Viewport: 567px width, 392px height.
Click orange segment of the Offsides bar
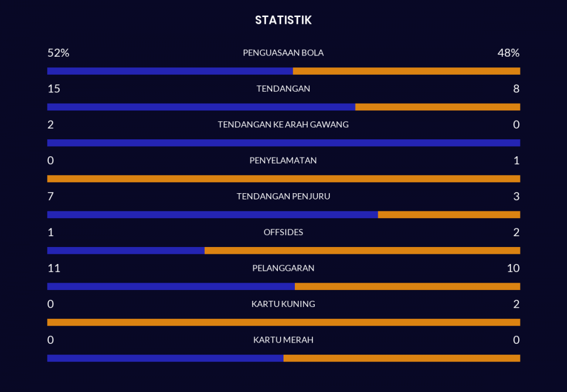pos(362,250)
